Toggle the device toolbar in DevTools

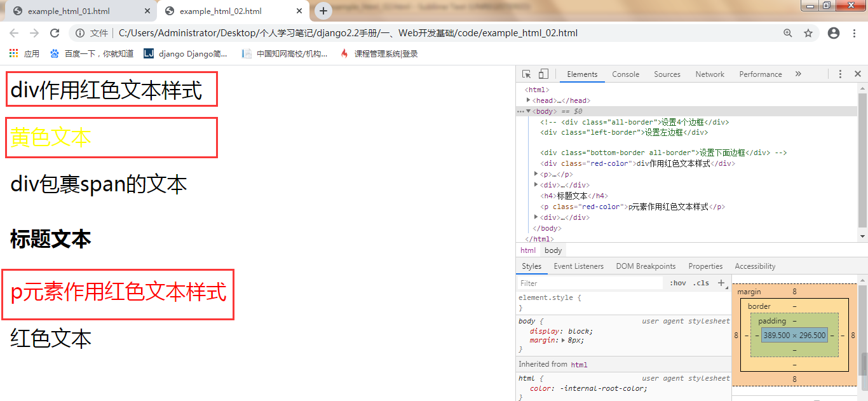(x=543, y=74)
